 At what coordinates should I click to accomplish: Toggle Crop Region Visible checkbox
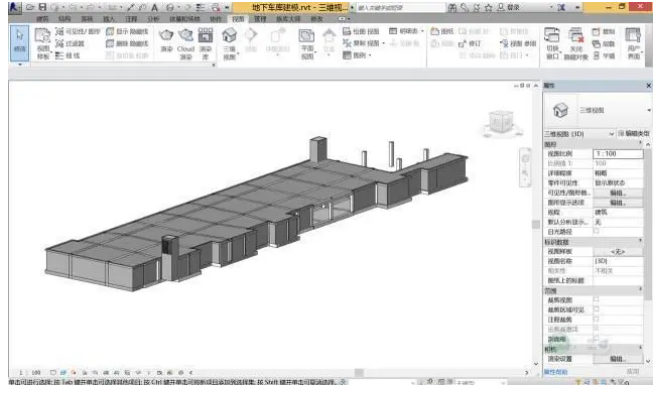[596, 309]
